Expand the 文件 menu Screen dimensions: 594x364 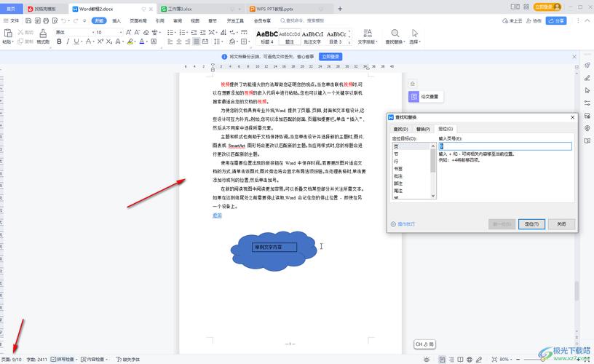12,21
